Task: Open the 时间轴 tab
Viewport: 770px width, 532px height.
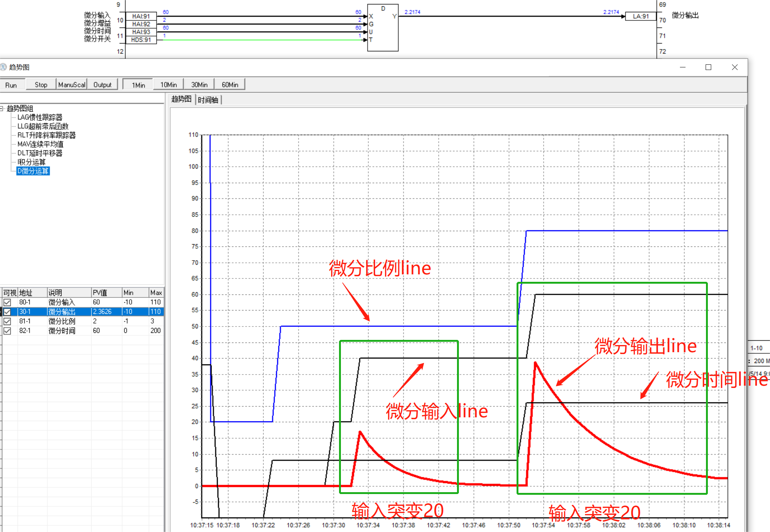Action: point(208,100)
